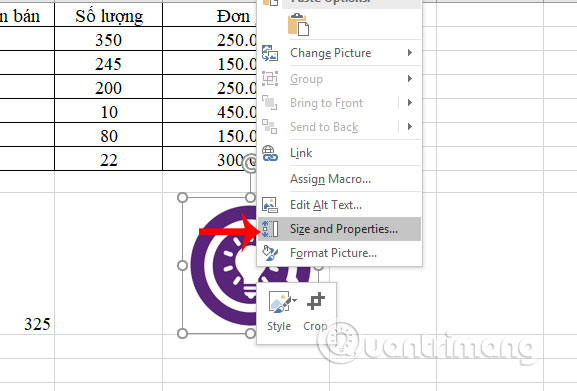Click the picture's bottom-left resize handle
This screenshot has height=391, width=577.
(183, 333)
